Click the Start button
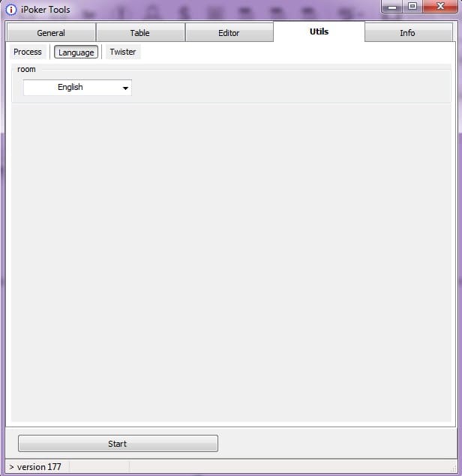This screenshot has height=476, width=462. pos(118,443)
